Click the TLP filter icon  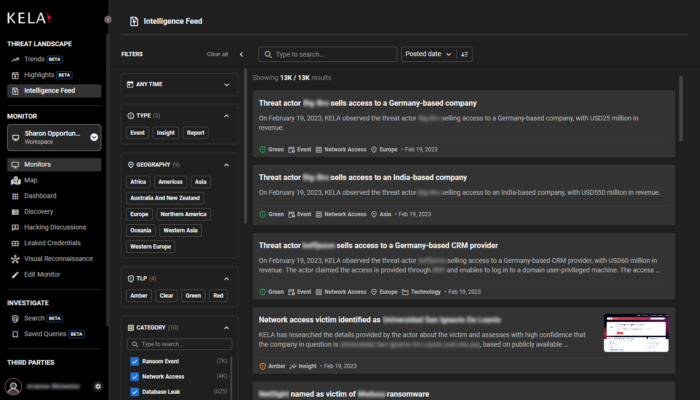130,279
